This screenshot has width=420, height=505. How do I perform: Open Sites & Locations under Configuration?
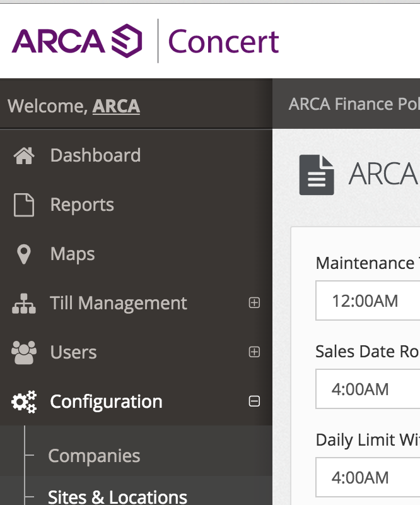coord(117,497)
